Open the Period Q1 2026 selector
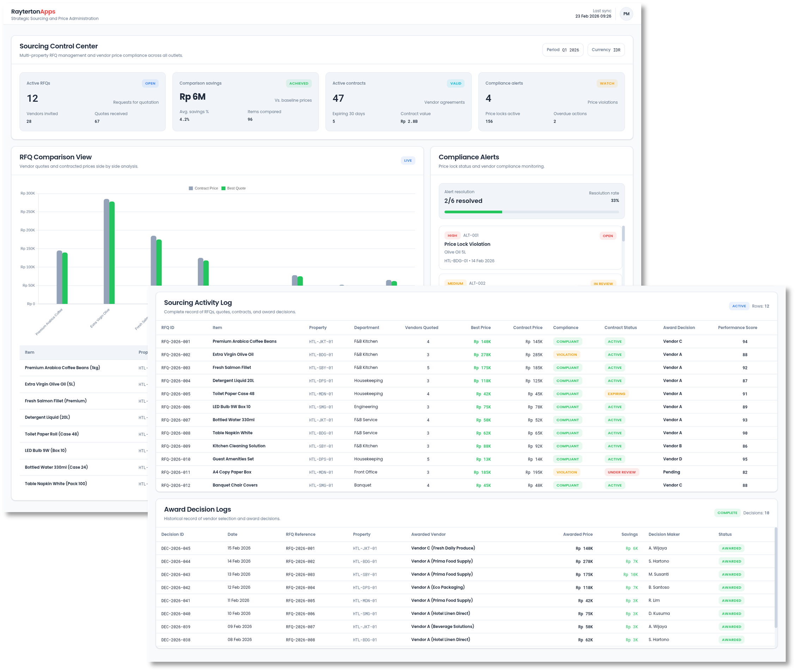This screenshot has width=796, height=672. point(562,50)
